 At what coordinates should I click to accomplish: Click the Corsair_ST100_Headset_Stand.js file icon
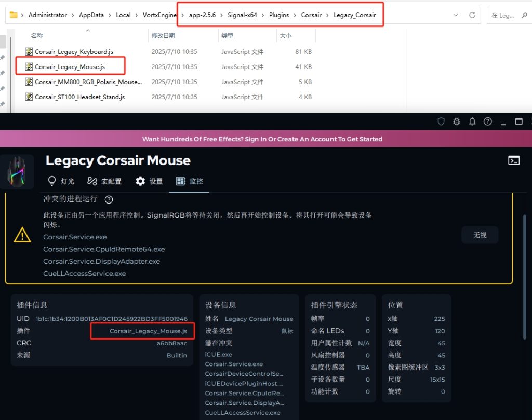point(29,97)
